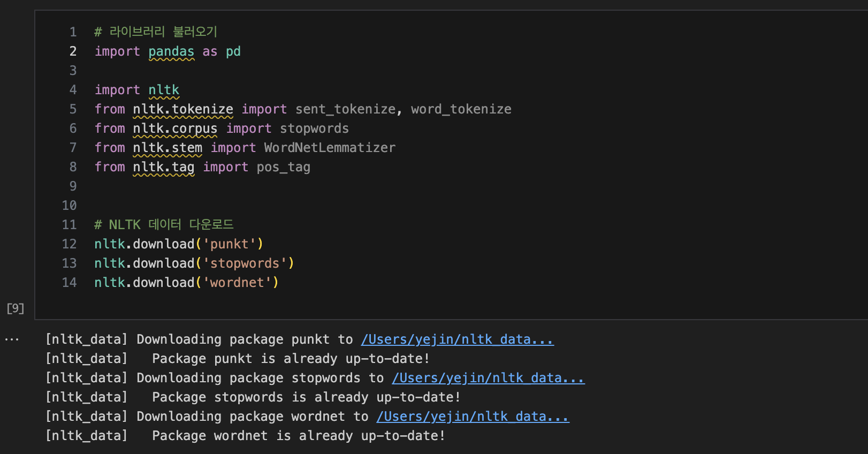The height and width of the screenshot is (454, 868).
Task: Click 'Package punkt is already up-to-date!' output
Action: coord(291,359)
